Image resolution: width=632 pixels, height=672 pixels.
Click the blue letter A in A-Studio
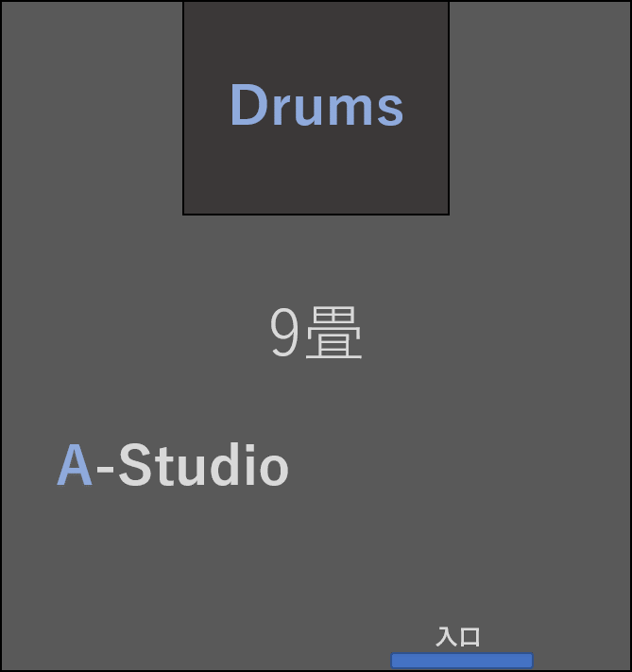(x=75, y=465)
